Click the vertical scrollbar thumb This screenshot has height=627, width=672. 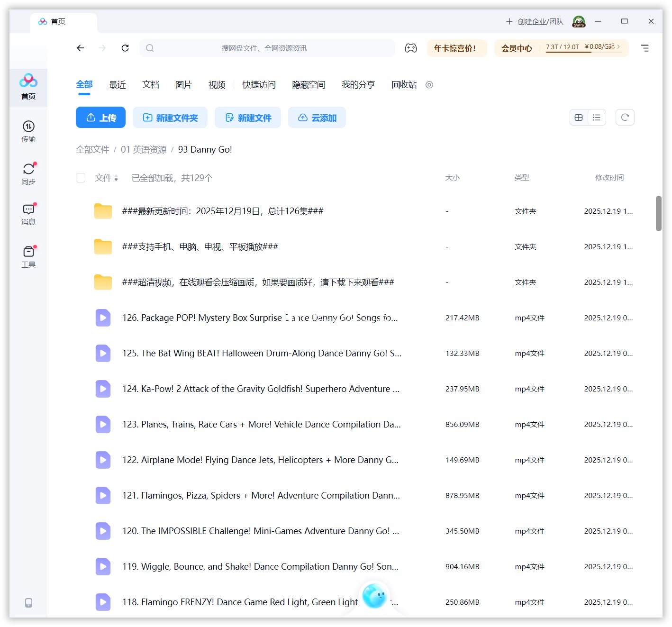tap(658, 213)
